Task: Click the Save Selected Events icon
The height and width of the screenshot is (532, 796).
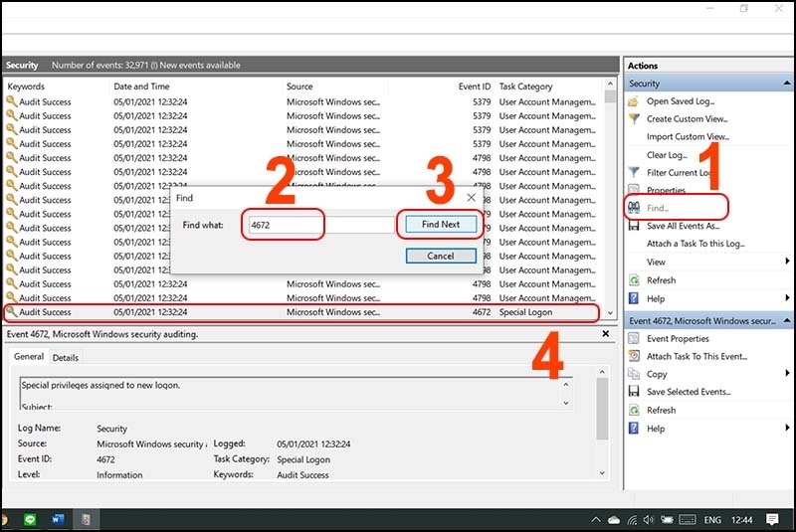Action: click(x=634, y=392)
